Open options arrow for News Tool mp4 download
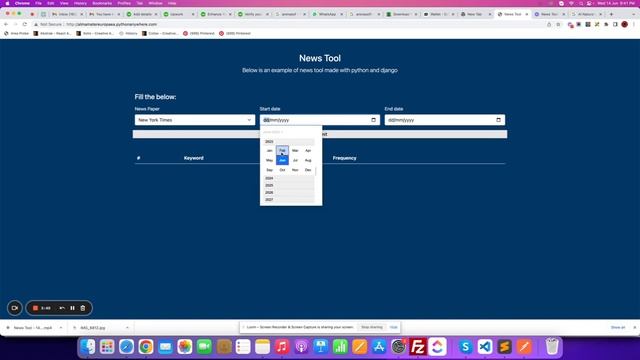Image resolution: width=640 pixels, height=360 pixels. 61,328
